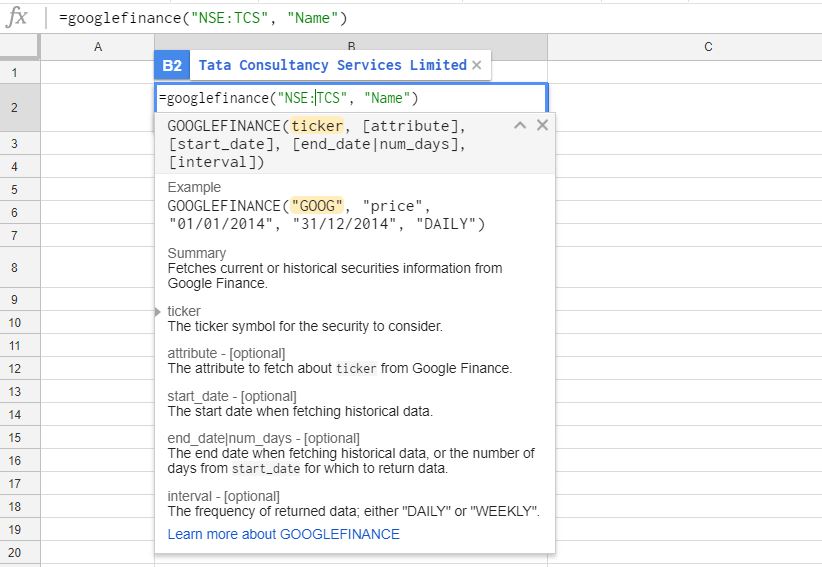The width and height of the screenshot is (822, 567).
Task: Collapse the GOOGLEFINANCE help with the chevron
Action: (x=519, y=125)
